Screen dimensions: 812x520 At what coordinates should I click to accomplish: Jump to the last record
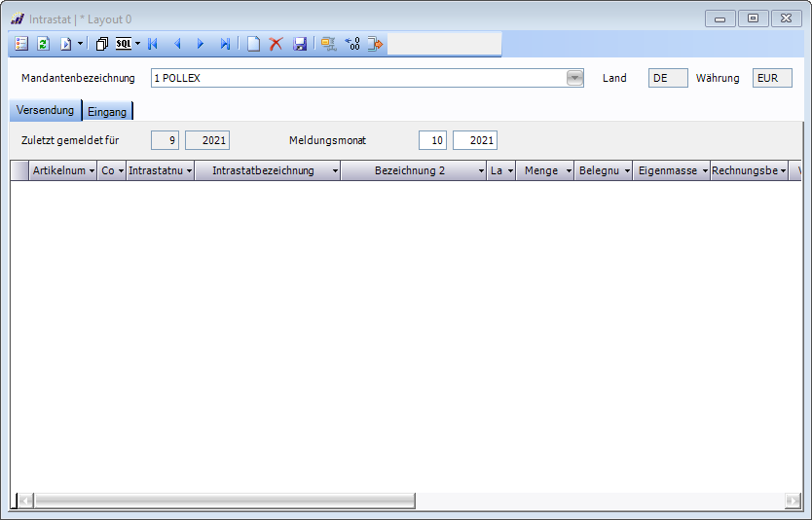(225, 44)
